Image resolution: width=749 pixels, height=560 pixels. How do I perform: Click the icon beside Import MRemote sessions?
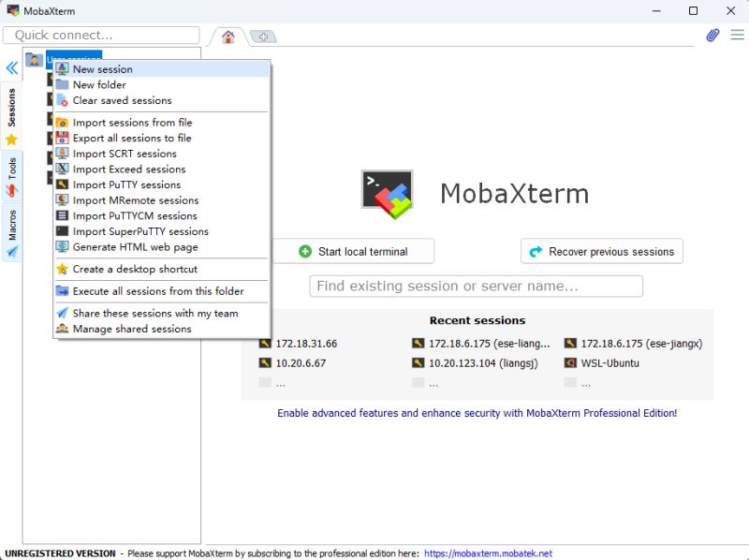pos(62,200)
